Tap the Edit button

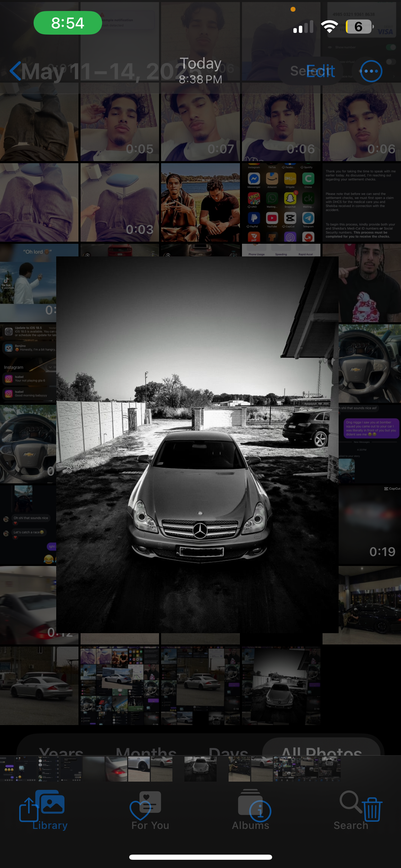pyautogui.click(x=320, y=71)
